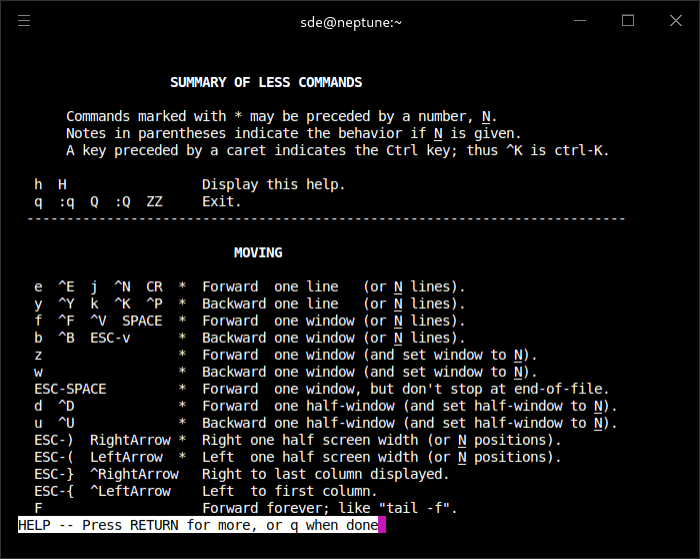The image size is (700, 559).
Task: Click the sde@neptune:~ window title
Action: tap(351, 22)
